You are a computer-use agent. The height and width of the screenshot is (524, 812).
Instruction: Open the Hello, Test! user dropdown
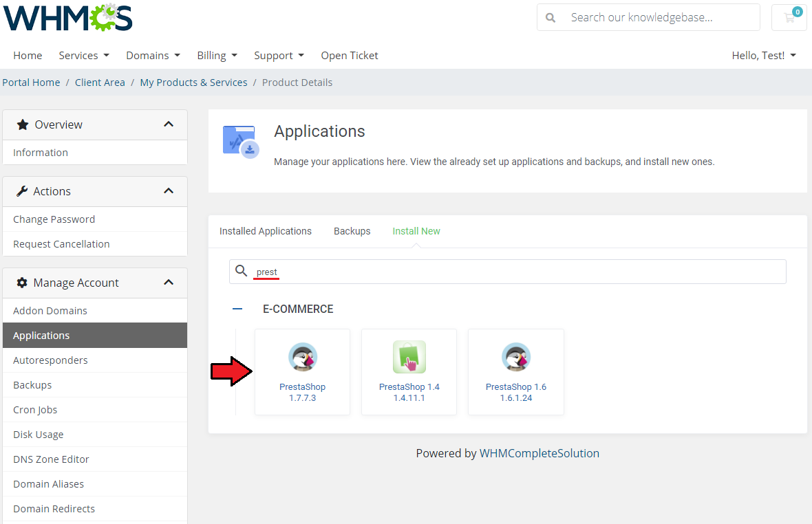pyautogui.click(x=764, y=56)
